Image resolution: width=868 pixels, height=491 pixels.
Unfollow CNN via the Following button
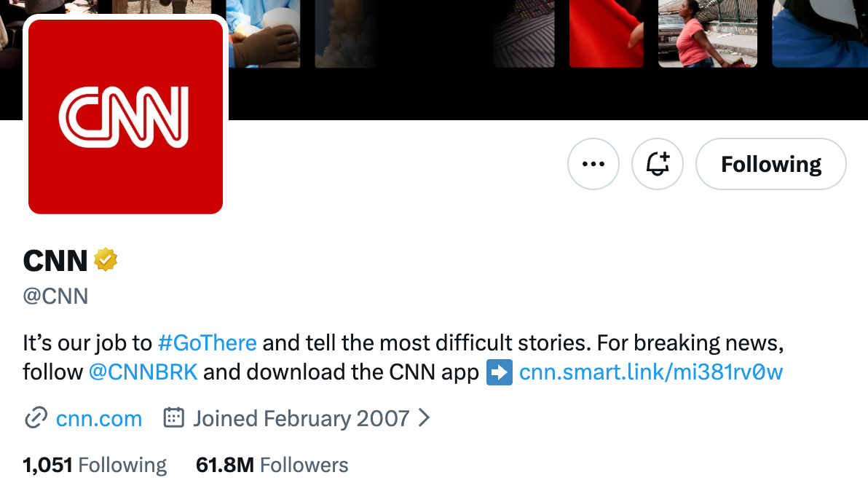pyautogui.click(x=770, y=164)
